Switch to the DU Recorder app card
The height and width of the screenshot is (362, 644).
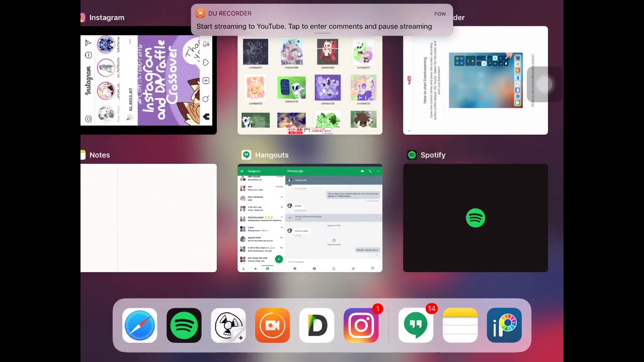coord(475,80)
